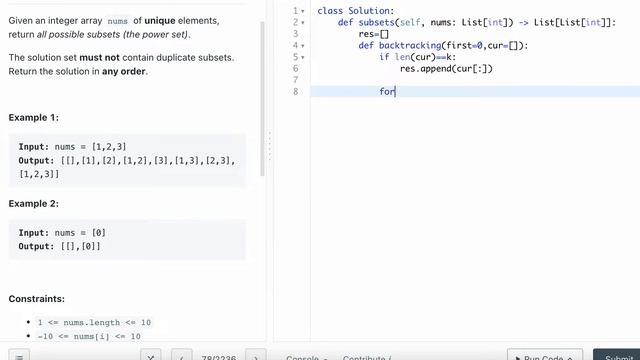Fold the backtracking function at line 4

[302, 46]
